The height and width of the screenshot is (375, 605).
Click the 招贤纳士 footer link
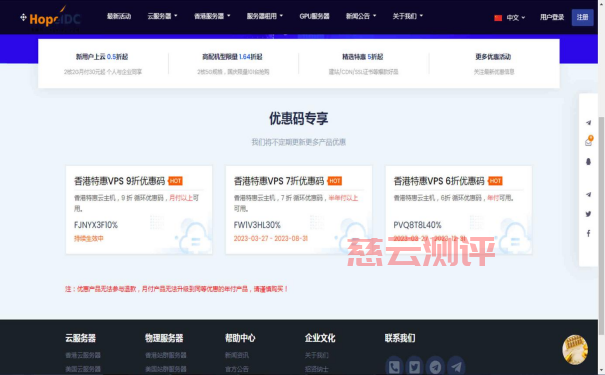click(x=316, y=369)
